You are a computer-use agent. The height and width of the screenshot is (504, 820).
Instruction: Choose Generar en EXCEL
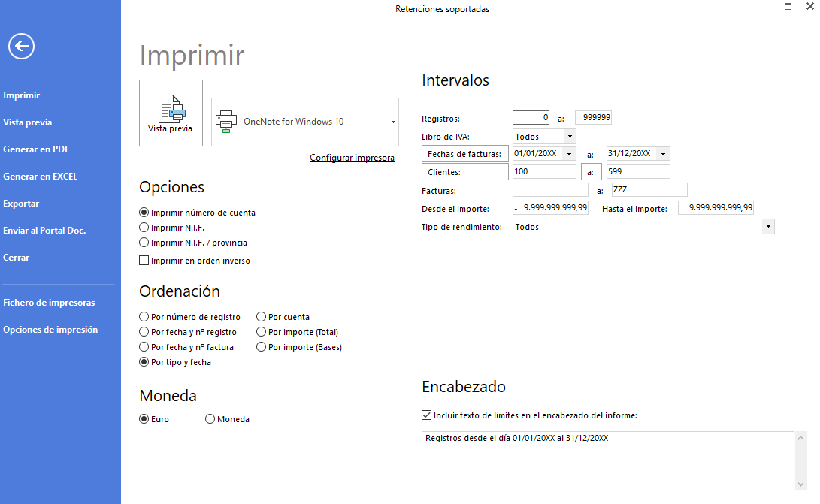(x=41, y=177)
